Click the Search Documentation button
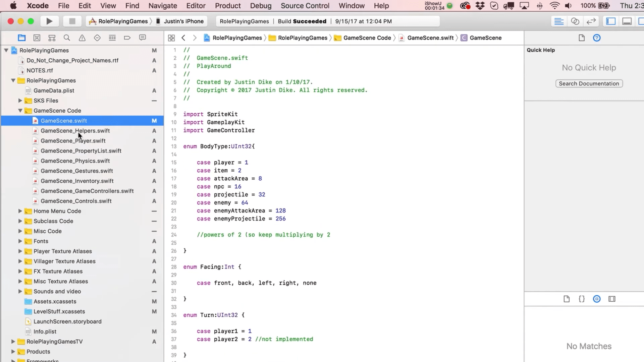 (x=589, y=83)
